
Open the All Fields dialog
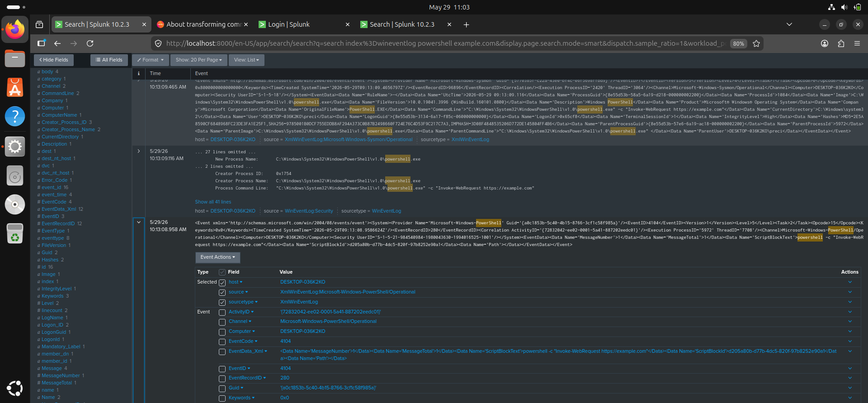[x=109, y=60]
